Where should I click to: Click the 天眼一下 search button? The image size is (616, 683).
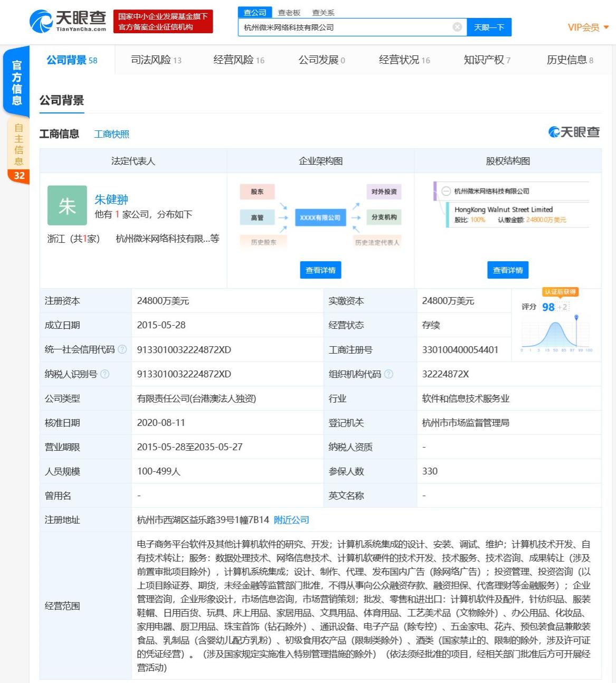coord(489,27)
